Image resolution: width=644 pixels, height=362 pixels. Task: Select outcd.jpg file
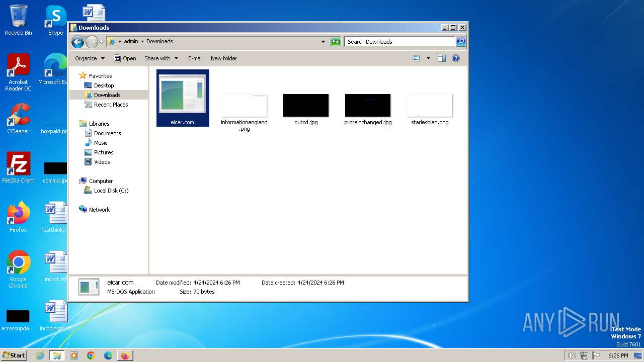point(306,109)
